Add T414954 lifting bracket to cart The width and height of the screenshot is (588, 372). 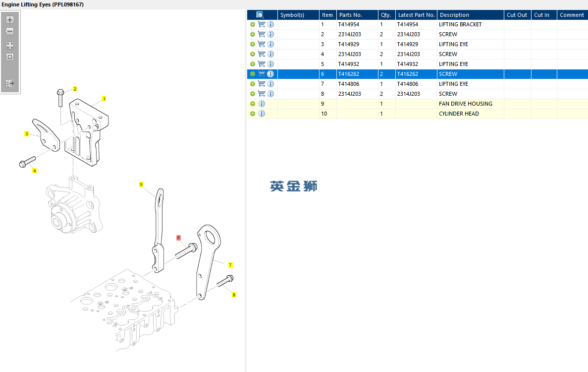click(262, 24)
